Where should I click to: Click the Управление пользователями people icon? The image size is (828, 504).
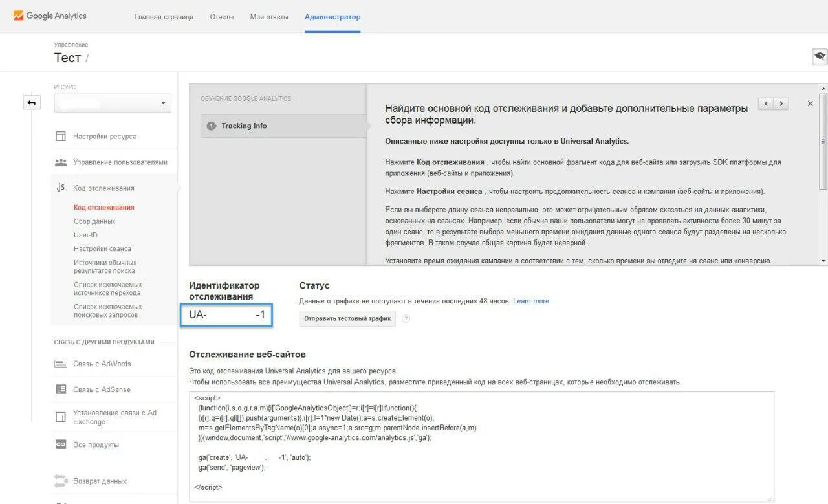coord(61,162)
